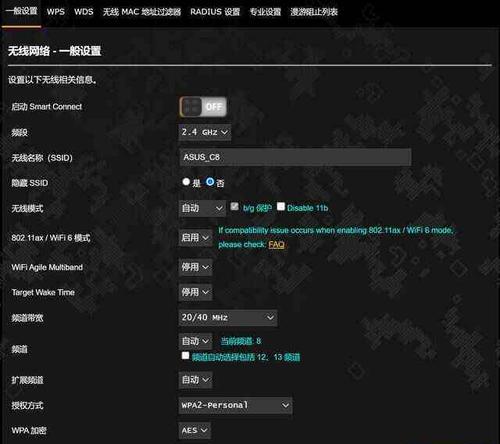Click the 启动 Smart Connect label
Image resolution: width=500 pixels, height=444 pixels.
click(x=47, y=107)
